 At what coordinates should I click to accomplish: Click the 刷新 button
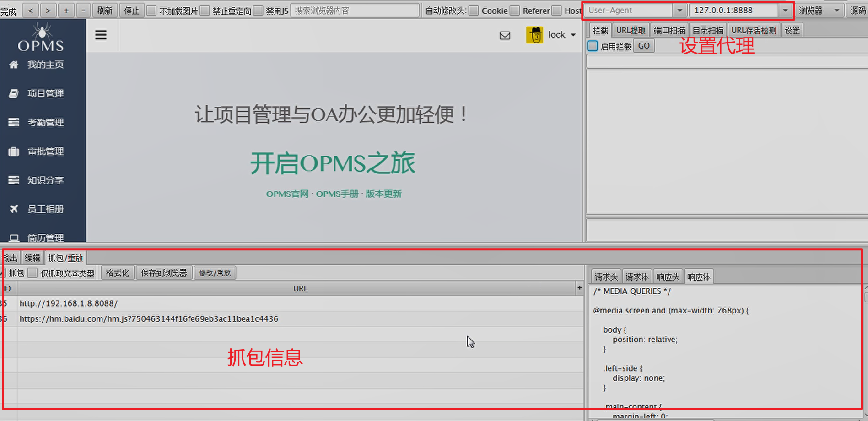105,10
